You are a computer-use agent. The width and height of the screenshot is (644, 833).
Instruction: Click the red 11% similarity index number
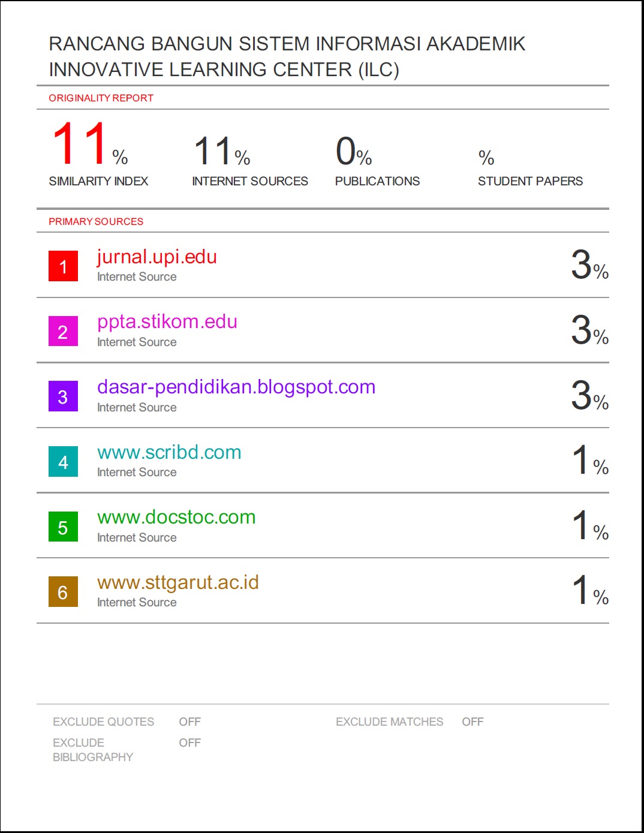(81, 145)
